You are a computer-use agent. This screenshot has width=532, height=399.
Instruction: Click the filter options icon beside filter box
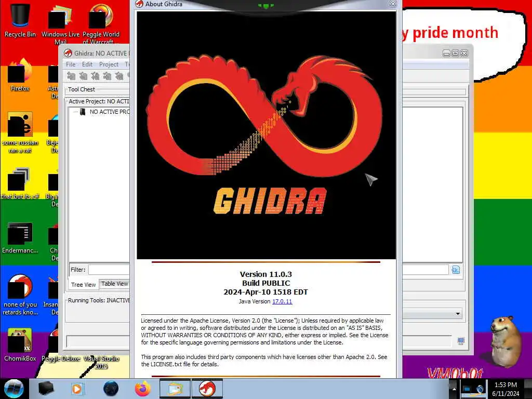[x=455, y=270]
